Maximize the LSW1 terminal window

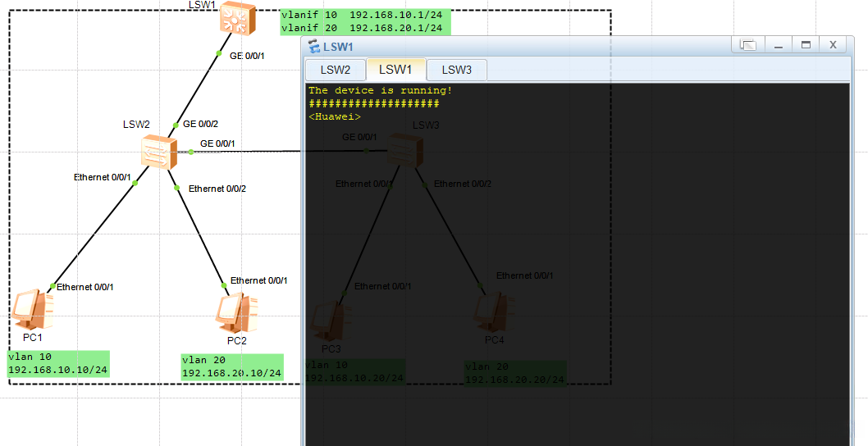[806, 45]
